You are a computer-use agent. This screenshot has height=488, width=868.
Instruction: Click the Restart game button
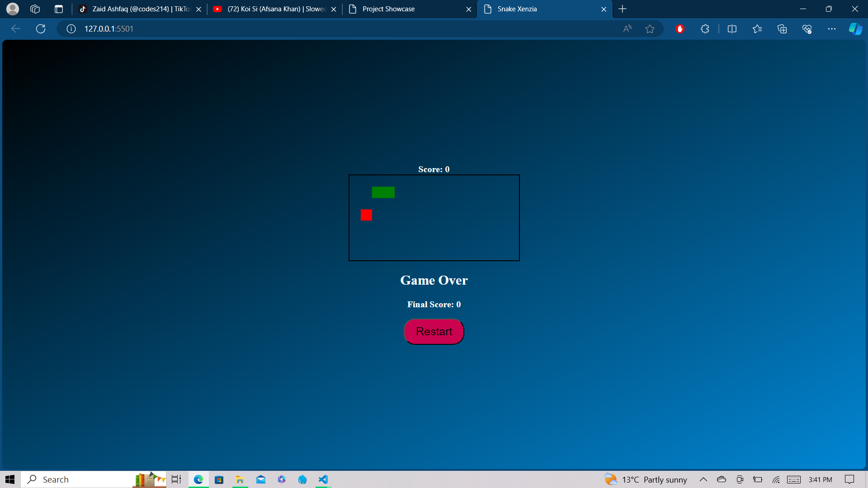434,332
